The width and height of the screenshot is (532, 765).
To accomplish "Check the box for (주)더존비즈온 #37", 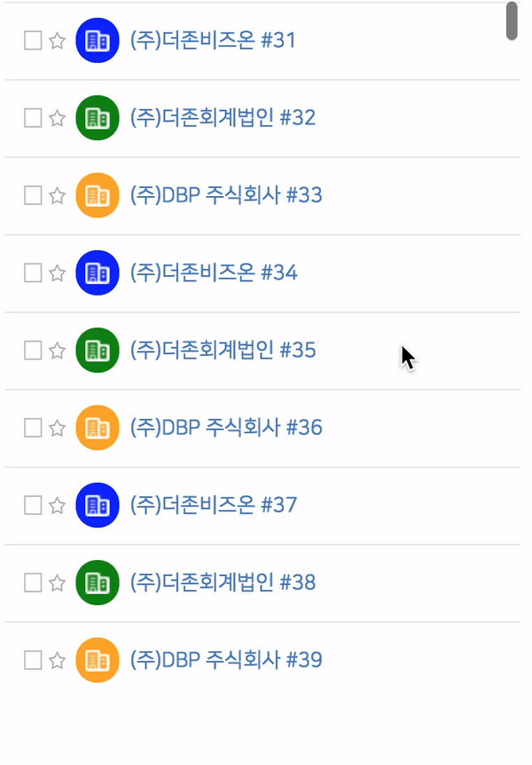I will tap(33, 506).
